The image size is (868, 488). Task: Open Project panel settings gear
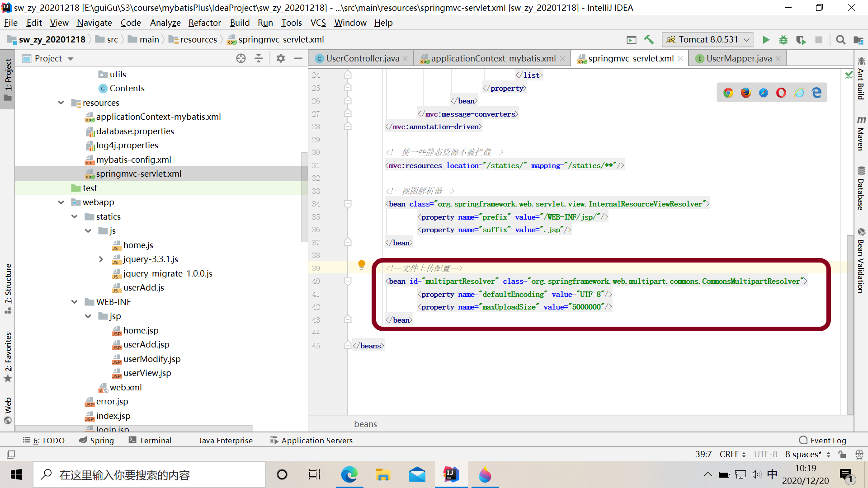281,58
